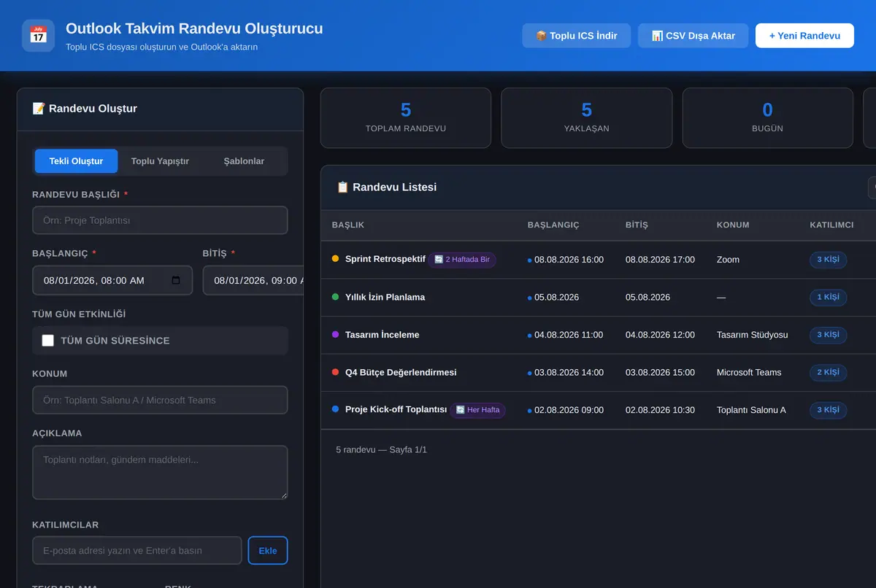Click the Bitiş column header in the table

click(x=637, y=225)
